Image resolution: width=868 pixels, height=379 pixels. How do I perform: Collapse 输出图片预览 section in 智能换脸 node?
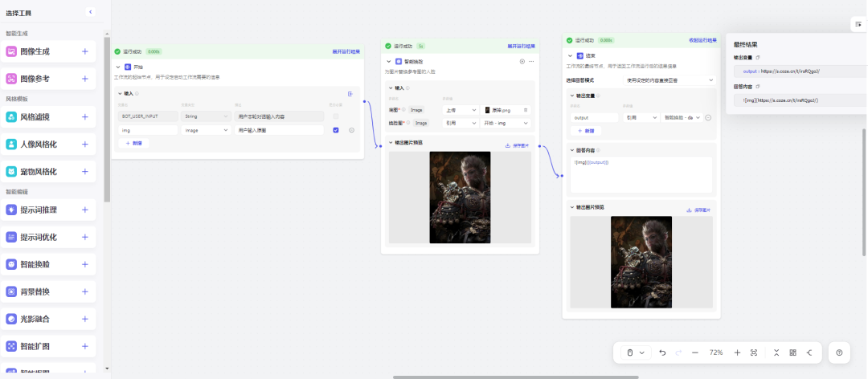tap(391, 143)
